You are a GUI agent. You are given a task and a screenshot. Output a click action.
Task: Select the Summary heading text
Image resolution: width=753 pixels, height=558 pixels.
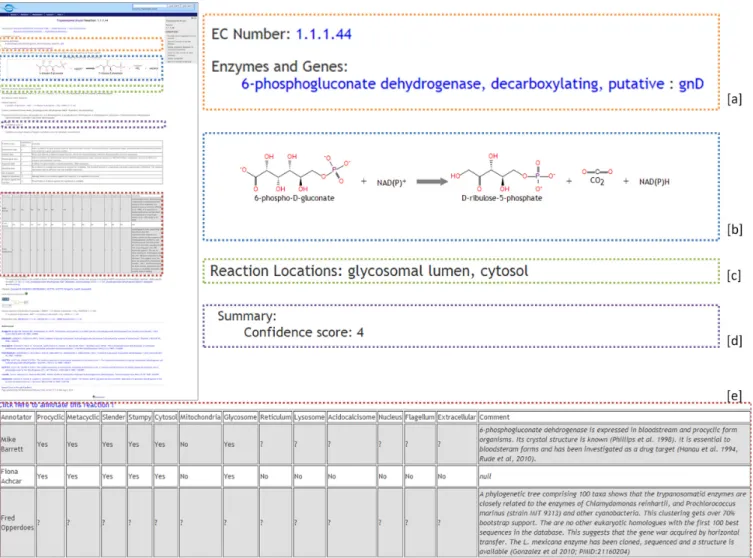pos(247,316)
